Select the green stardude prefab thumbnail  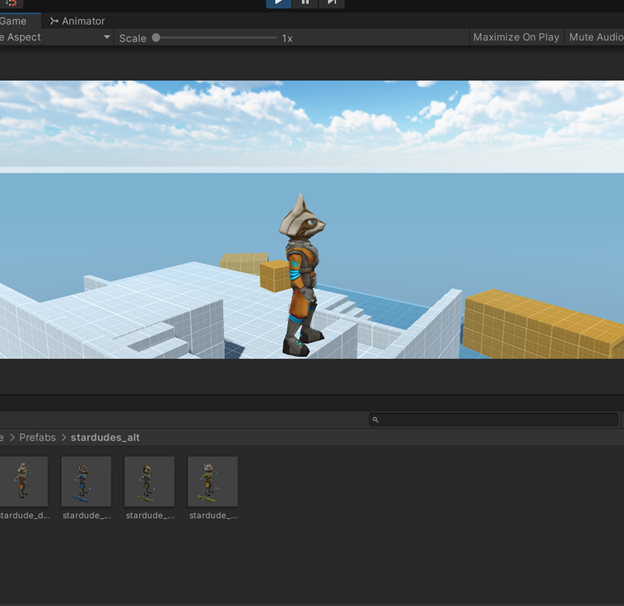(149, 481)
